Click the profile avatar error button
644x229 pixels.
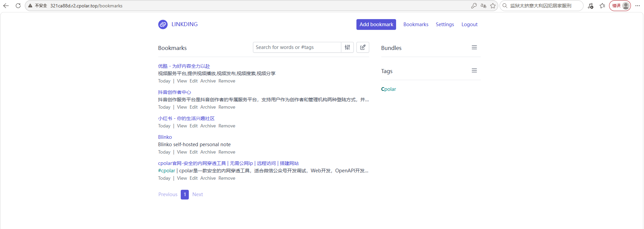(620, 6)
